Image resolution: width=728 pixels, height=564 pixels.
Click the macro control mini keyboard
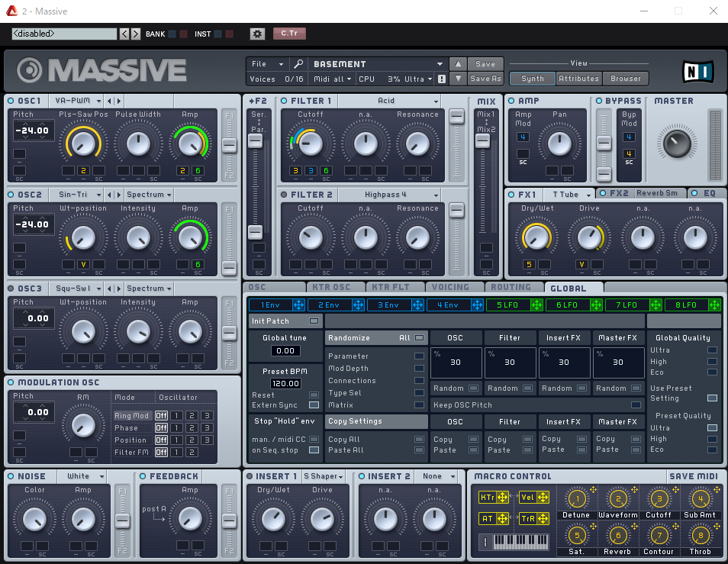[520, 542]
